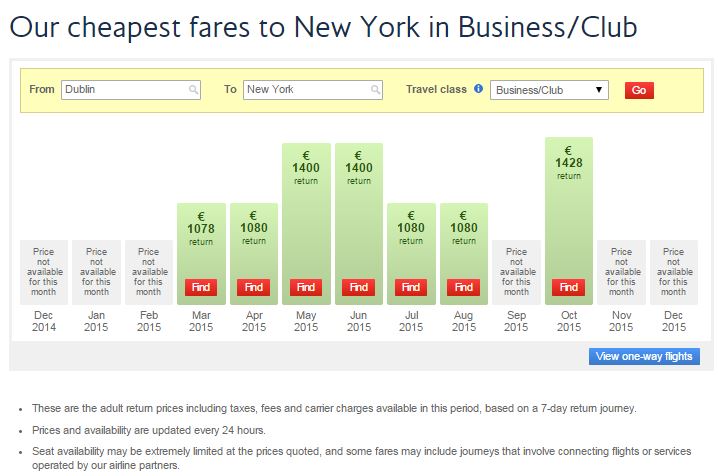Click Find under Aug 2015 fare
The image size is (718, 476).
[x=464, y=287]
